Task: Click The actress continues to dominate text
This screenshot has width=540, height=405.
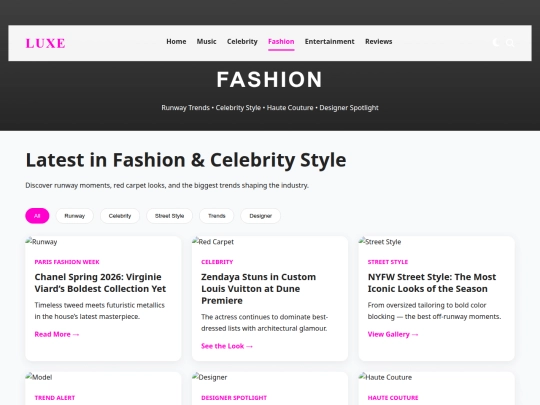Action: pyautogui.click(x=264, y=322)
